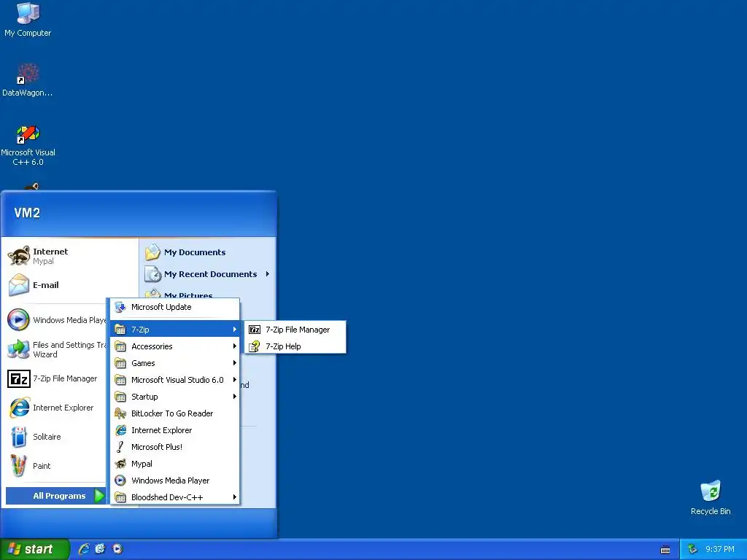Viewport: 747px width, 560px height.
Task: Select Microsoft Visual Studio 6.0 entry
Action: pos(175,379)
